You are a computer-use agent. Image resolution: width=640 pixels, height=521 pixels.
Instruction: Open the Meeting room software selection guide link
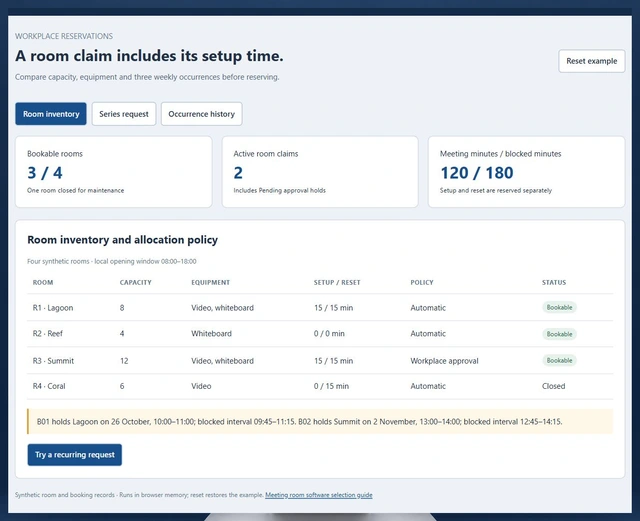coord(319,495)
